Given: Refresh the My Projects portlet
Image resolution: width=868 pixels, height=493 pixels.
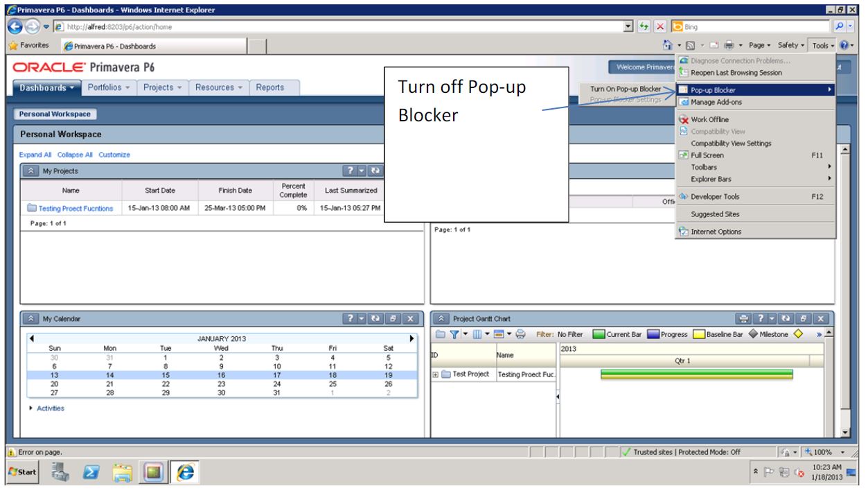Looking at the screenshot, I should [x=375, y=171].
